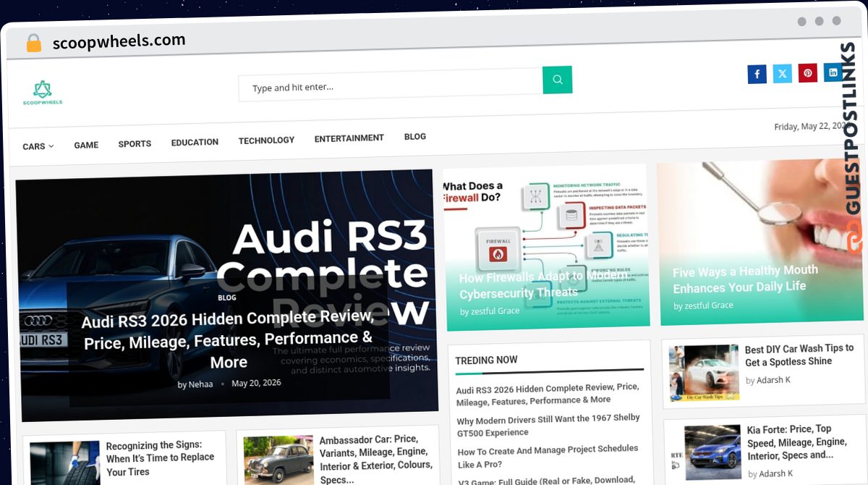This screenshot has height=485, width=868.
Task: Open the Technology menu item
Action: [267, 140]
